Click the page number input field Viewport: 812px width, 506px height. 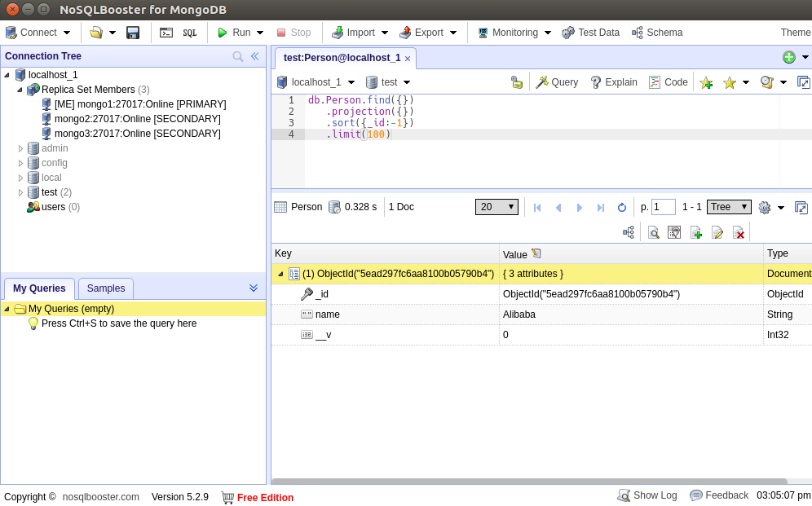[x=663, y=207]
